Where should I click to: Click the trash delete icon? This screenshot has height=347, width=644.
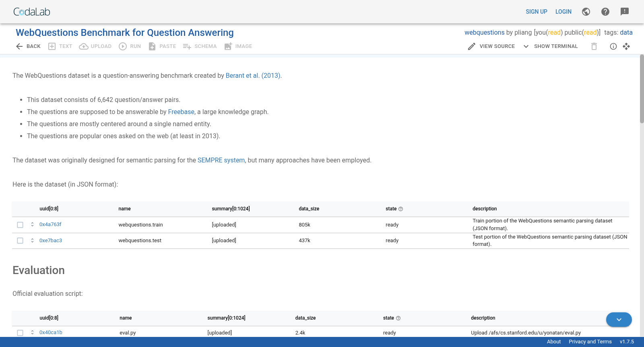point(594,46)
